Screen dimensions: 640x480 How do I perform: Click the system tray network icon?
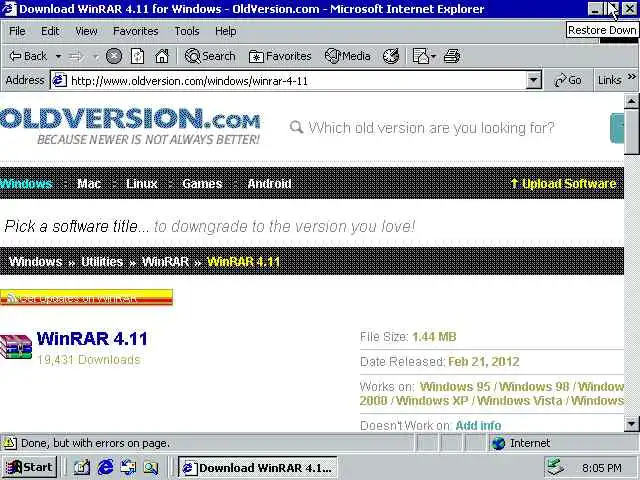pyautogui.click(x=556, y=467)
